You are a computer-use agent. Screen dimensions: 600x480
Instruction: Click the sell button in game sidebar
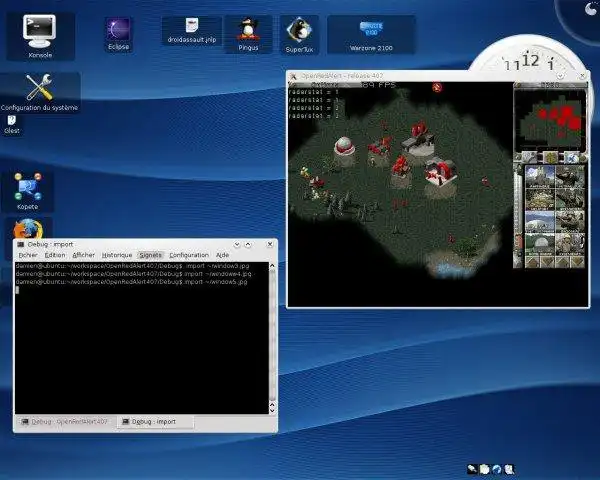551,157
